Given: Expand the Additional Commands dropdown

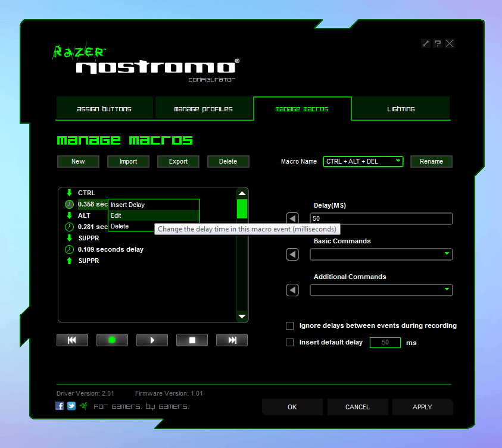Looking at the screenshot, I should pos(381,290).
